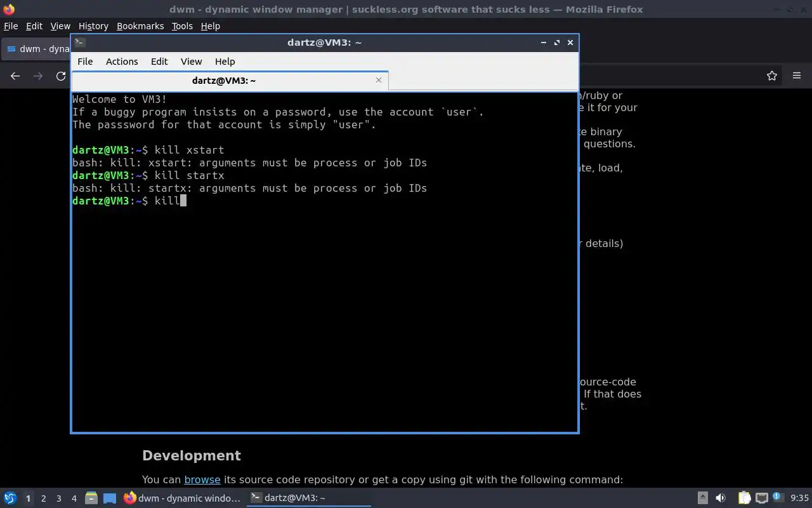812x508 pixels.
Task: Click the 'Welcome to VM3!' line in terminal
Action: (x=120, y=99)
